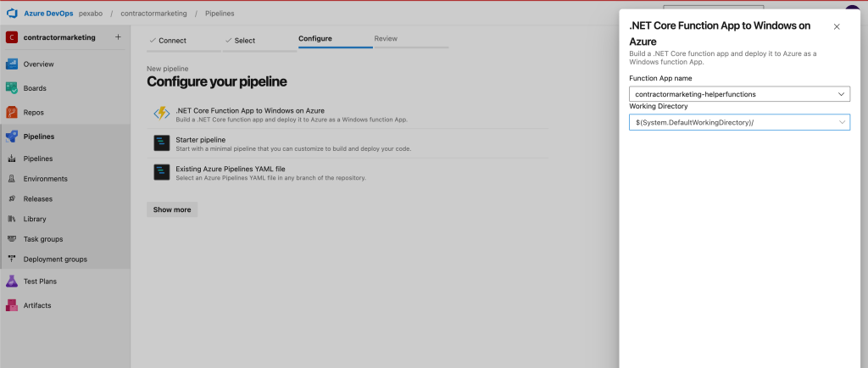This screenshot has width=868, height=368.
Task: Select the Pipelines sub-item icon
Action: (12, 159)
